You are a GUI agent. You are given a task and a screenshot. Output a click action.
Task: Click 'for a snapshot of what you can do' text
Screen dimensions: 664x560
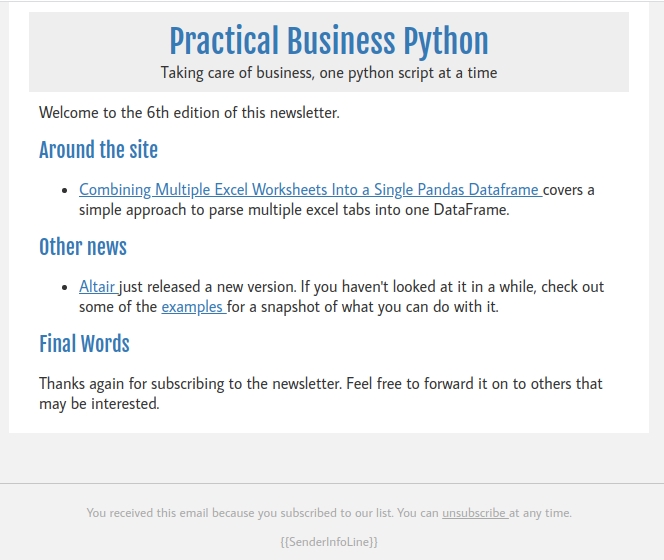362,307
